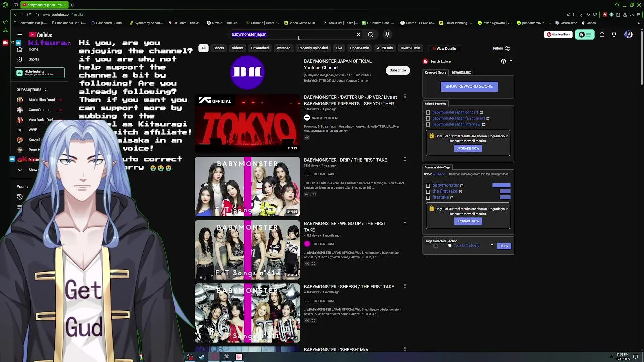Open a new browser tab with plus

(x=71, y=5)
